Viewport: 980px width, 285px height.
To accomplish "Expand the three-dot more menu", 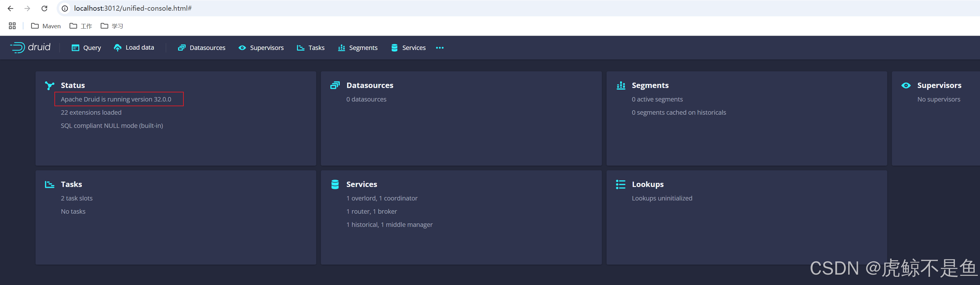I will click(440, 48).
